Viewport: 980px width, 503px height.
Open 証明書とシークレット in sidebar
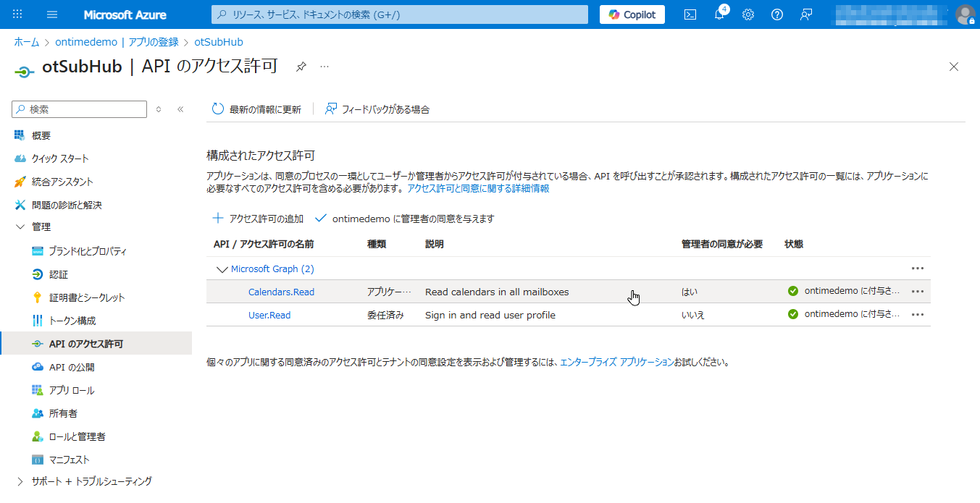pos(86,297)
